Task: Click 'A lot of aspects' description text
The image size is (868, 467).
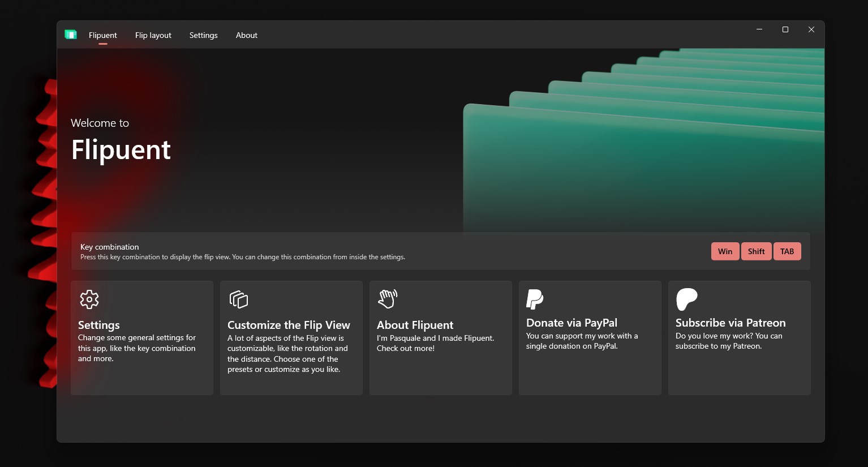Action: point(287,354)
